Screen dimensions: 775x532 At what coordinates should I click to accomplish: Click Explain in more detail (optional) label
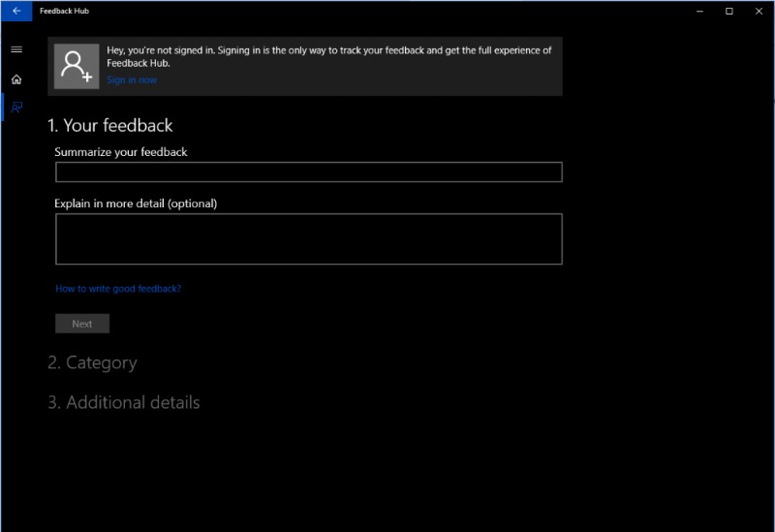[x=136, y=203]
